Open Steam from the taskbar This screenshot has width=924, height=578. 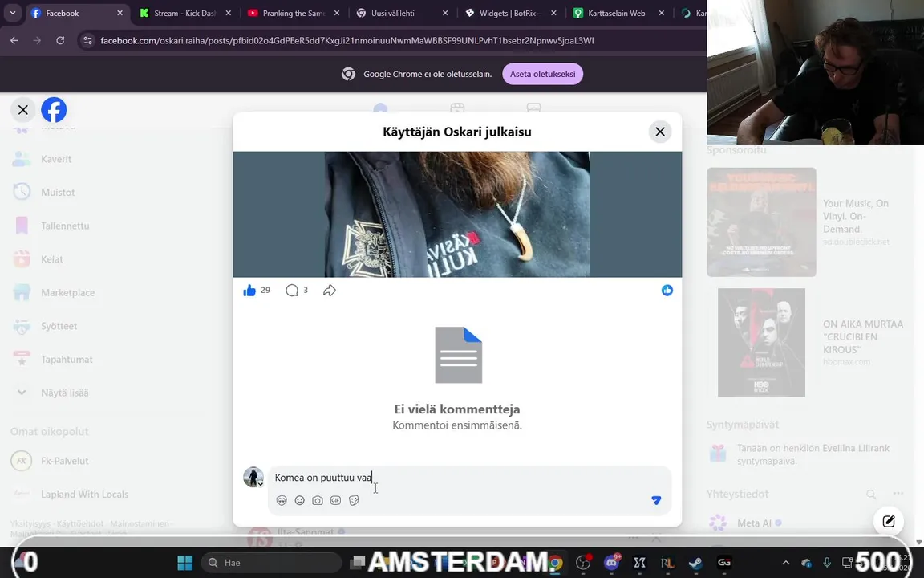point(696,563)
